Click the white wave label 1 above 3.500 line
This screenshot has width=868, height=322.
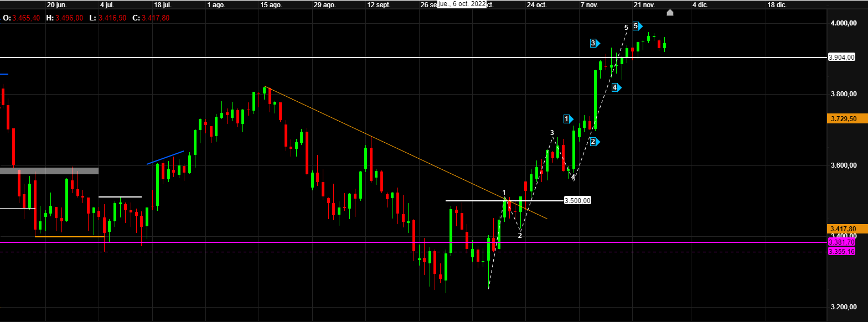pos(504,193)
